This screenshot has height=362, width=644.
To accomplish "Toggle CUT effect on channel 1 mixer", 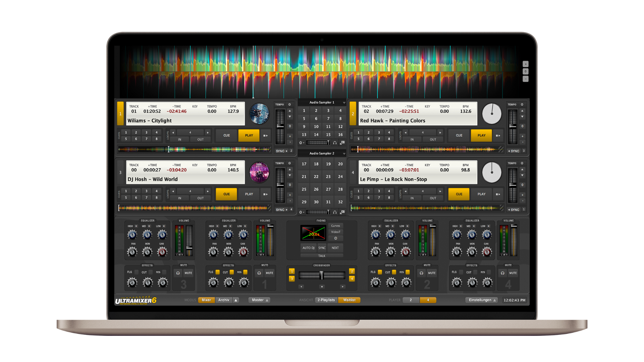I will pyautogui.click(x=231, y=272).
